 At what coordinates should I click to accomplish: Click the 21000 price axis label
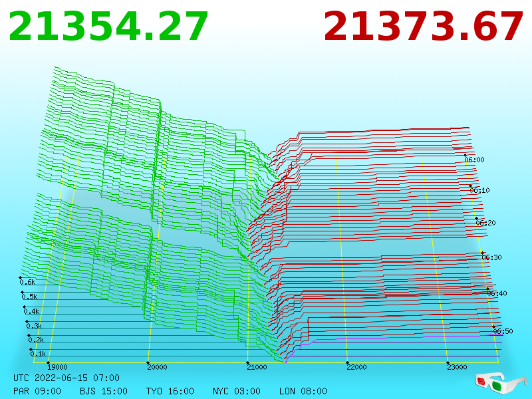257,367
